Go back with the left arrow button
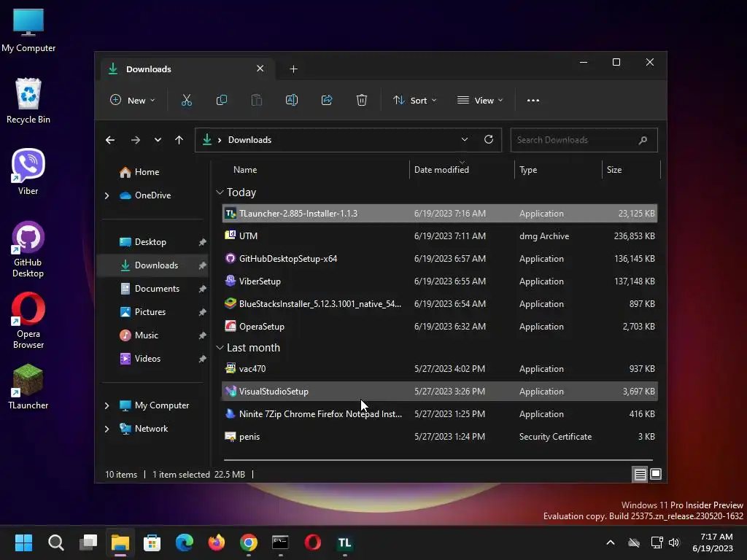Viewport: 747px width, 560px height. [110, 140]
